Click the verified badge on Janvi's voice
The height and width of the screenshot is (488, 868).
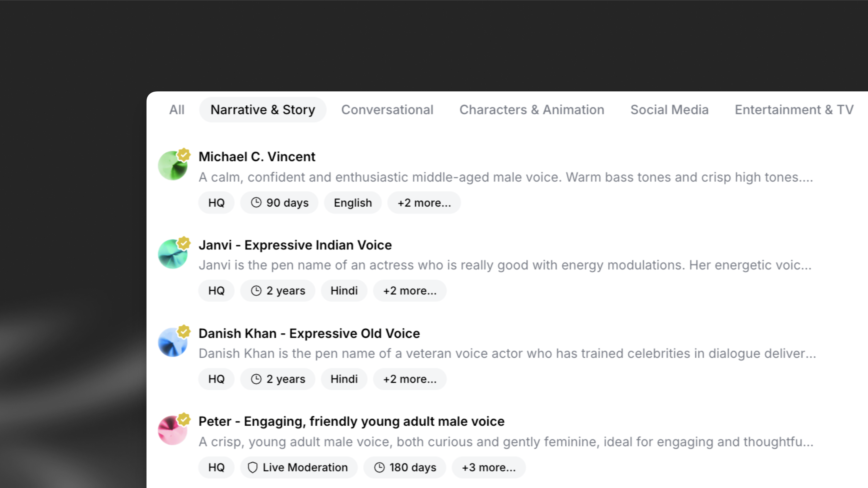(184, 243)
